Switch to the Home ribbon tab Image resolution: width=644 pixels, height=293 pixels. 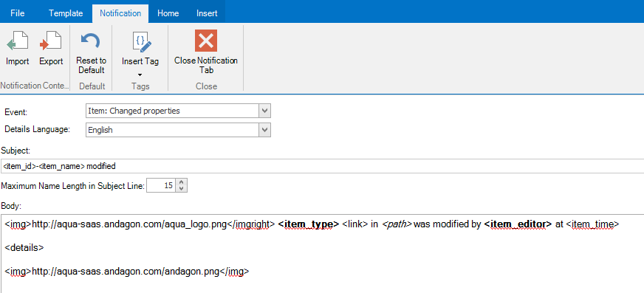(168, 13)
